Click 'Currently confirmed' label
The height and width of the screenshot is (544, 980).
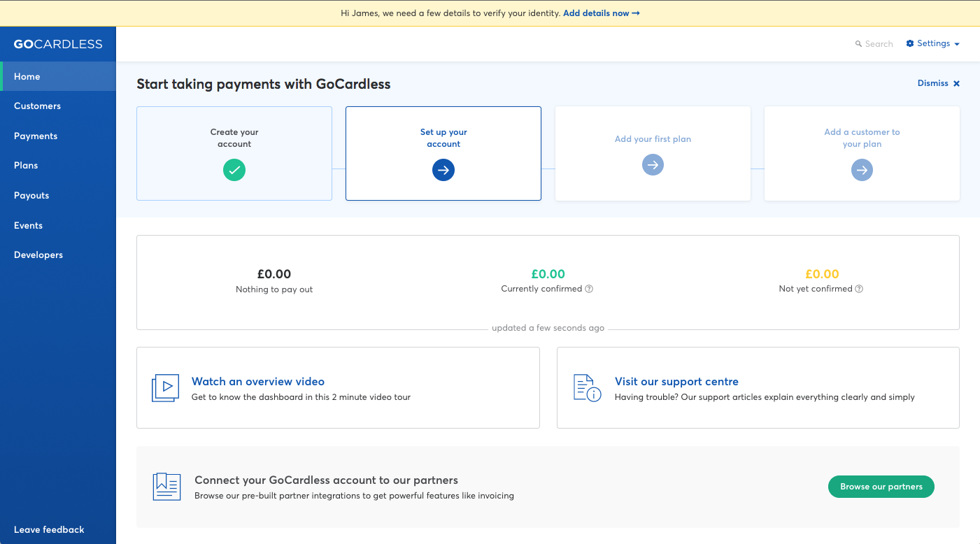[x=541, y=289]
